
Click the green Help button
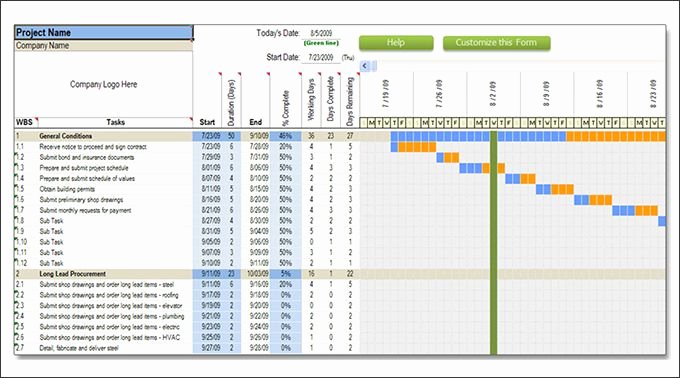[x=396, y=43]
